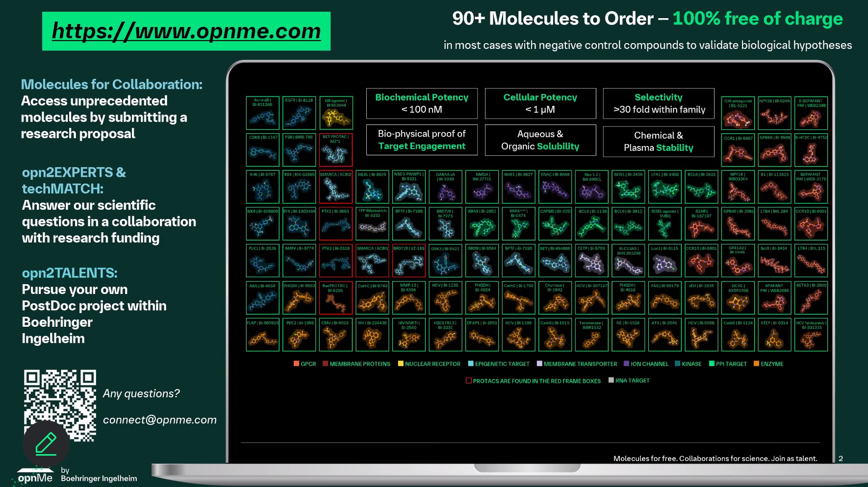Click the GPCR legend color swatch
Image resolution: width=868 pixels, height=487 pixels.
click(x=296, y=364)
